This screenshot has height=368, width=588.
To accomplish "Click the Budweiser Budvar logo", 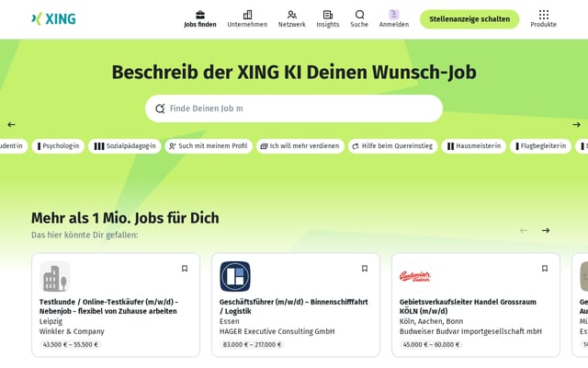I will [x=415, y=276].
